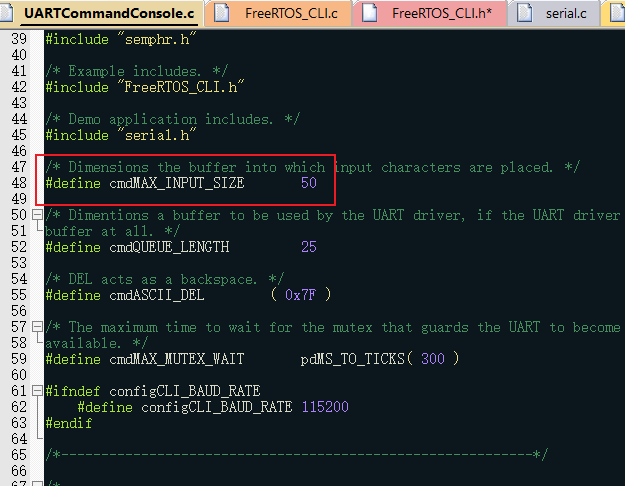Click the "Demo application includes" comment
The height and width of the screenshot is (486, 625).
point(173,119)
